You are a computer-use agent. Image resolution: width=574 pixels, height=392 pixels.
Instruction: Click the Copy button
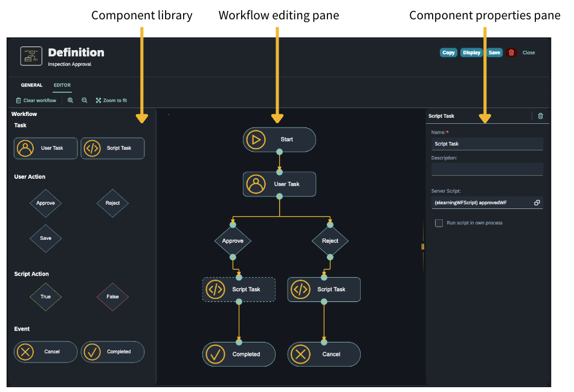click(x=448, y=53)
